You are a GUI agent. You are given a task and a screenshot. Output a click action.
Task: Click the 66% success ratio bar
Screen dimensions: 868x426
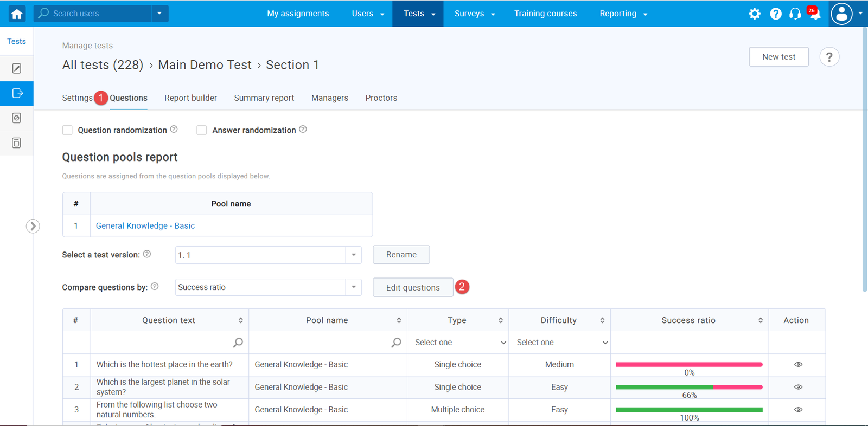pyautogui.click(x=689, y=387)
